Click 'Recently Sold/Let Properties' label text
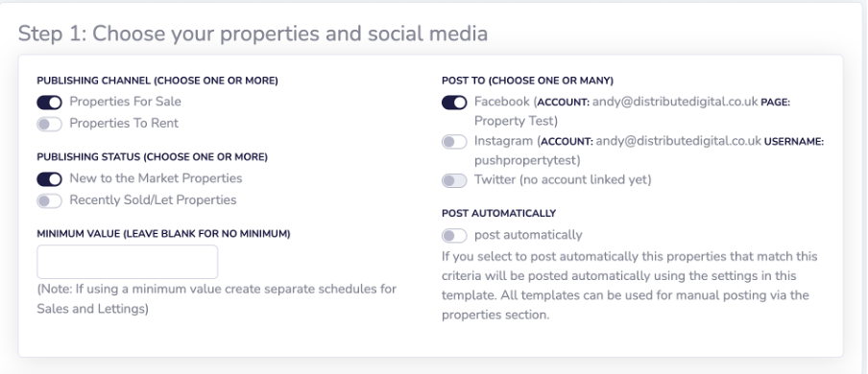This screenshot has height=374, width=868. coord(153,199)
